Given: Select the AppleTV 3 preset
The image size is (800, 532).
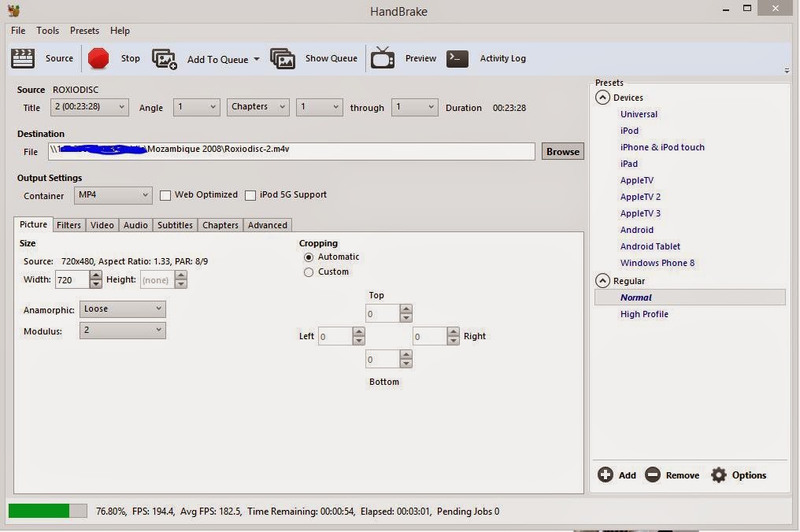Looking at the screenshot, I should [x=640, y=213].
